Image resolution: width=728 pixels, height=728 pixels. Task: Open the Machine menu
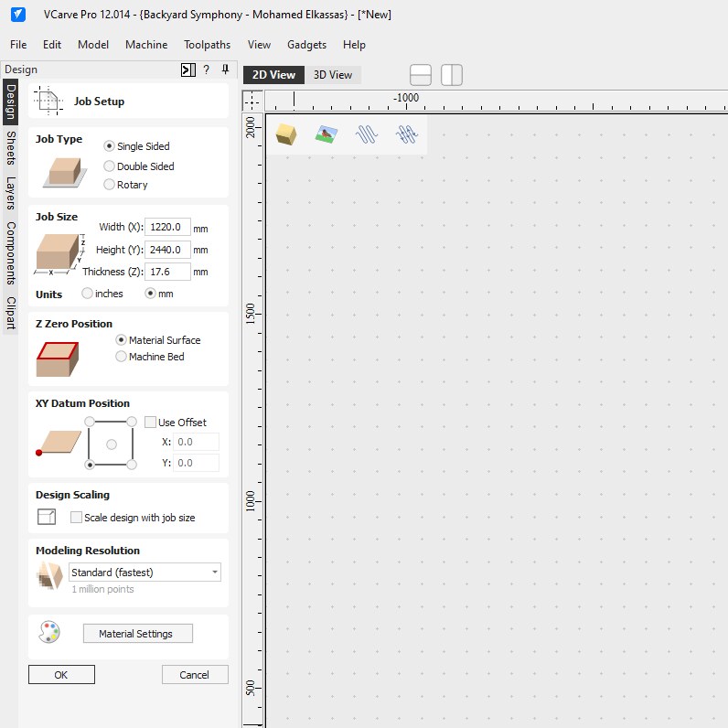(x=146, y=45)
